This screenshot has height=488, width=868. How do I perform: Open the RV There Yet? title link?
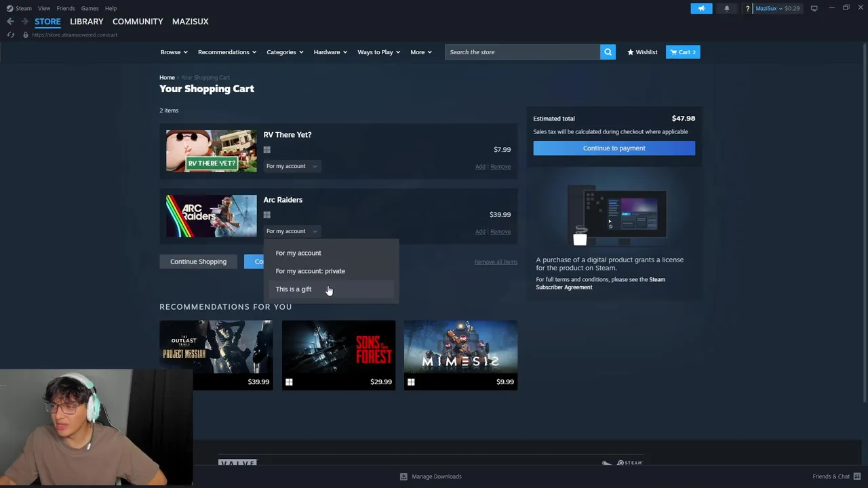pyautogui.click(x=288, y=135)
